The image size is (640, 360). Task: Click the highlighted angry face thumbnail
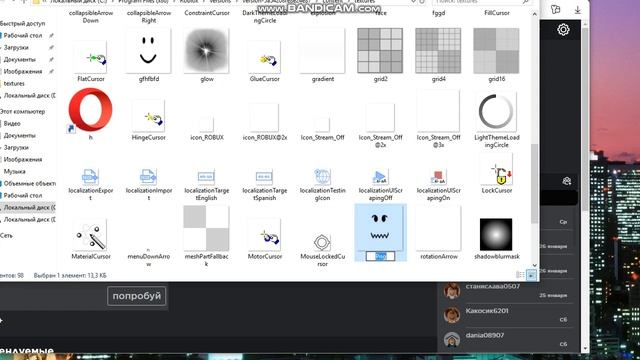click(380, 228)
